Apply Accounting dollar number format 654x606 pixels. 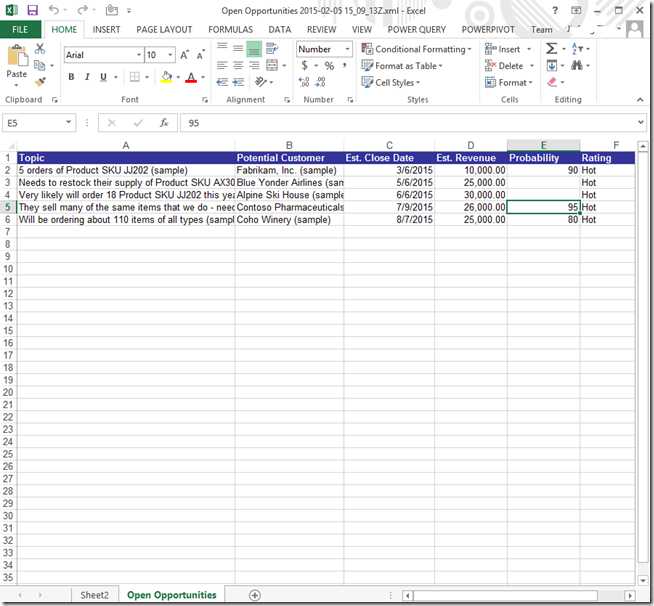click(x=304, y=65)
